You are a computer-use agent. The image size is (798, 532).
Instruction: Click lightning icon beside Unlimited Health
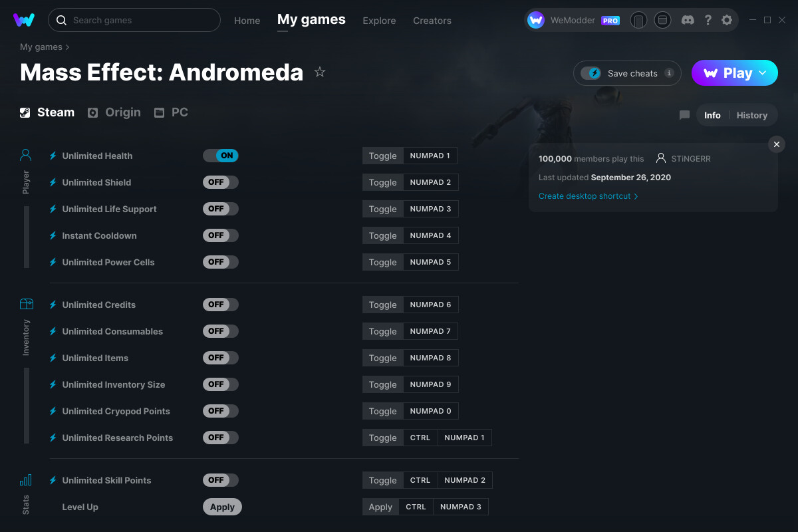[53, 156]
